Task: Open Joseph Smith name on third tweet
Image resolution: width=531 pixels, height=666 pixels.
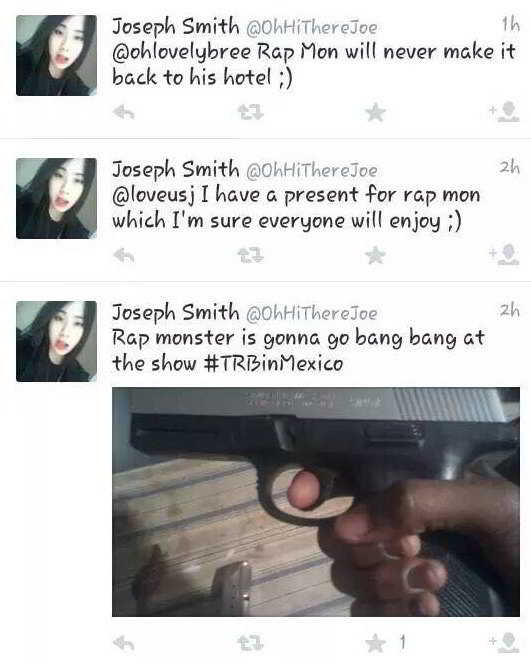Action: tap(175, 313)
